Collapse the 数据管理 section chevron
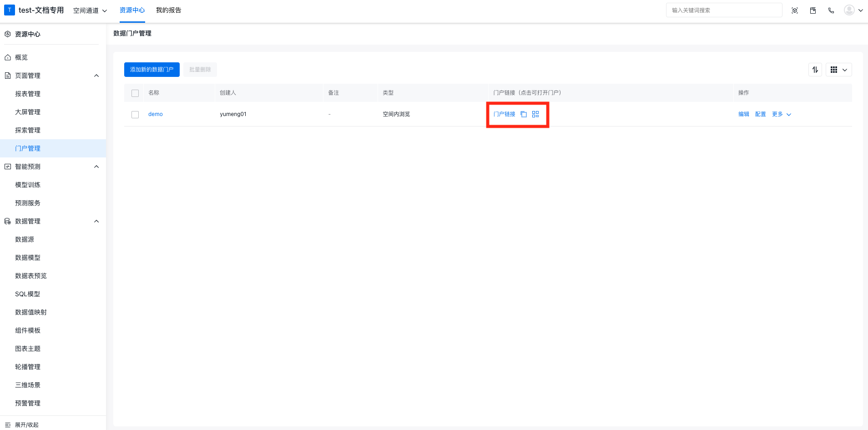868x430 pixels. pos(96,221)
